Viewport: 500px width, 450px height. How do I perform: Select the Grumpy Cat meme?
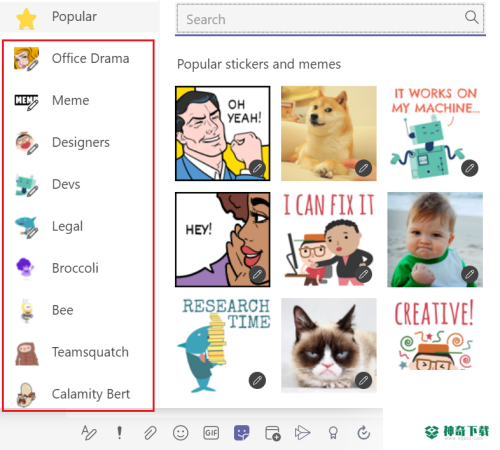tap(329, 345)
